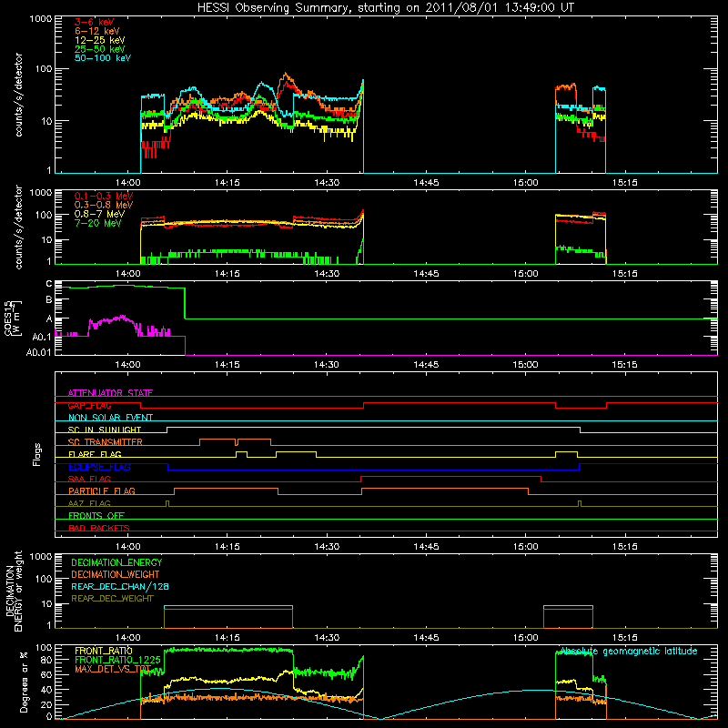Select the 25-50 keV legend label
The image size is (728, 728).
[100, 49]
